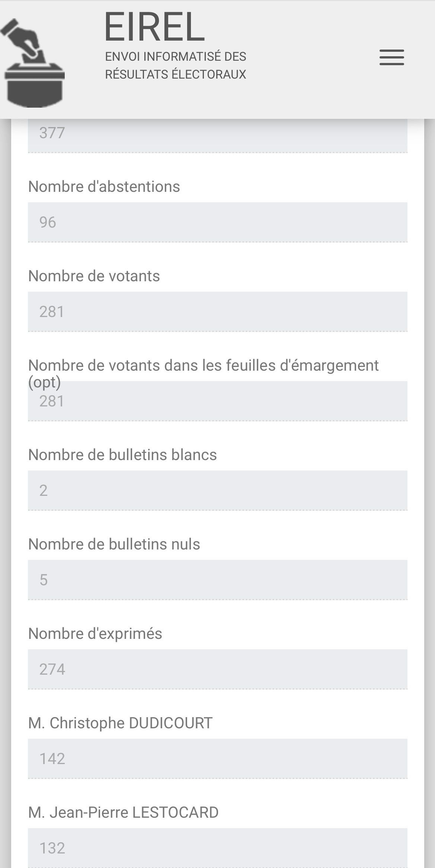This screenshot has height=868, width=435.
Task: Click the 'Nombre de bulletins nuls' label
Action: pyautogui.click(x=114, y=544)
